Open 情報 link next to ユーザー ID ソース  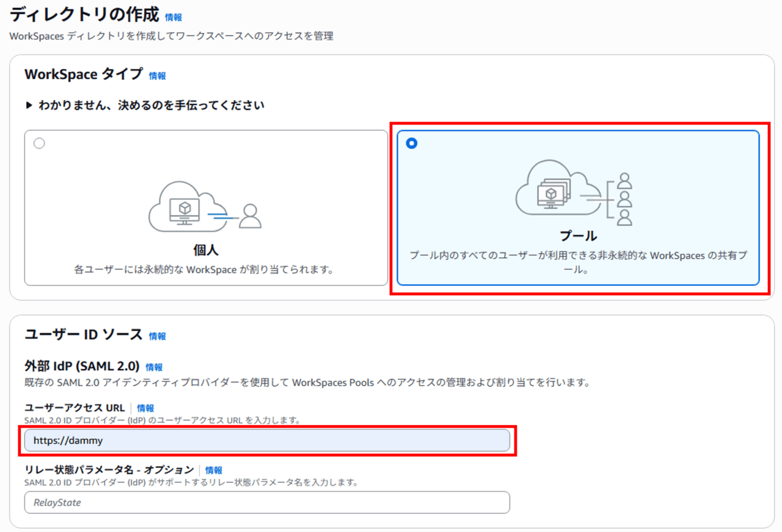pos(158,336)
